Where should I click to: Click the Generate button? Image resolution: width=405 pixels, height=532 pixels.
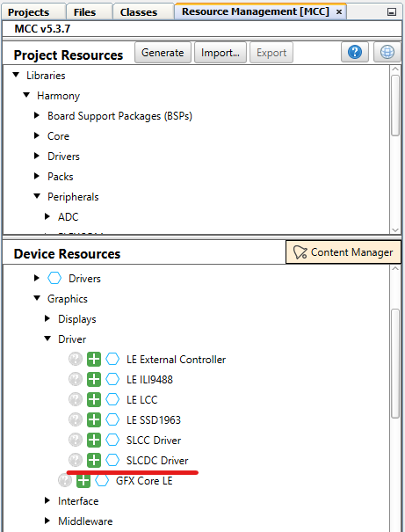(163, 52)
